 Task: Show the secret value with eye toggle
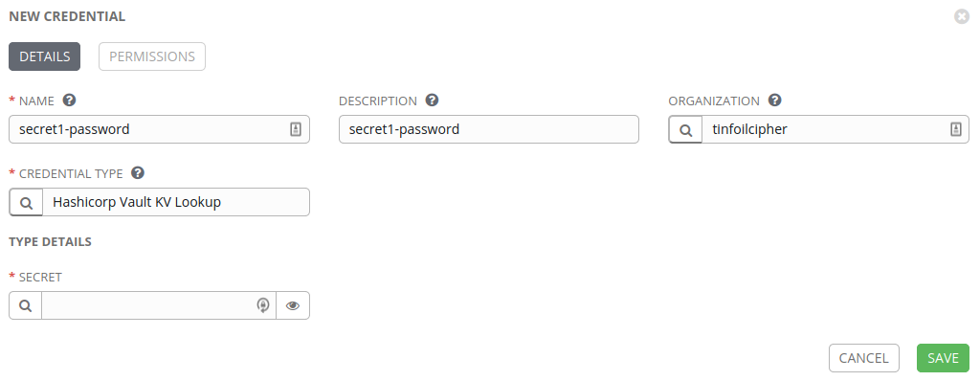point(293,305)
